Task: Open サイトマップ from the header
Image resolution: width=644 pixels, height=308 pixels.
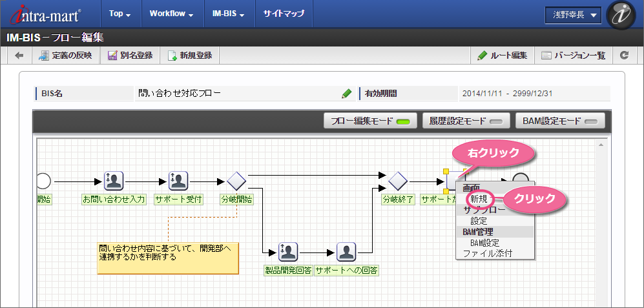Action: point(284,14)
